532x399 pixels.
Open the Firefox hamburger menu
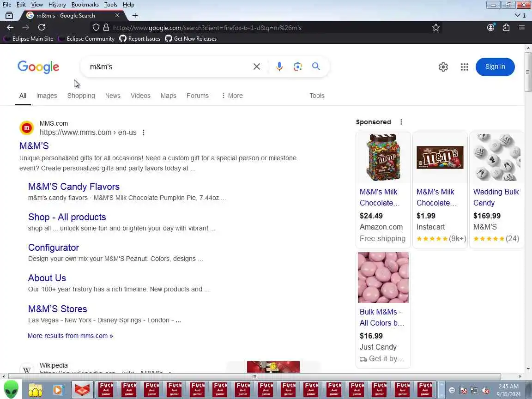coord(522,28)
